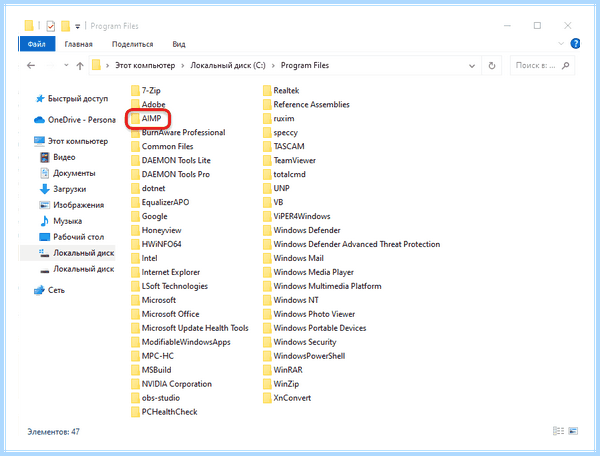Screen dimensions: 600x456
Task: Click the This PC monitor icon
Action: (39, 141)
